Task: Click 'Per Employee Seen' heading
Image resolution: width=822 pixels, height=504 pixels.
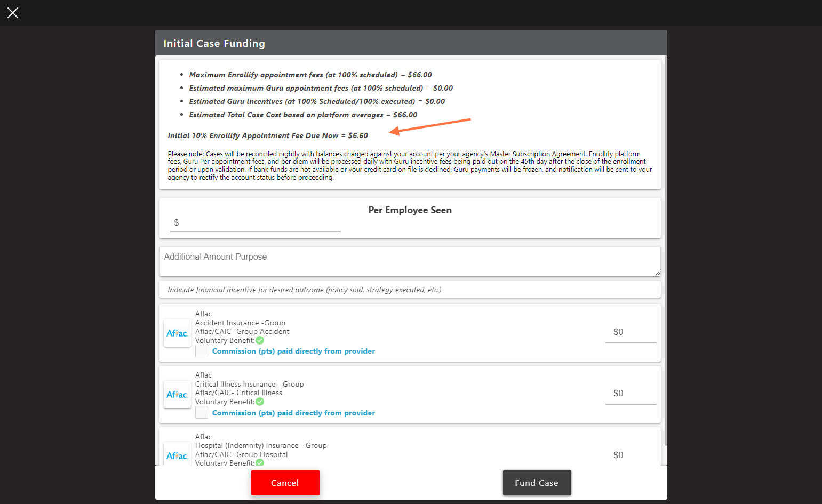Action: (x=410, y=210)
